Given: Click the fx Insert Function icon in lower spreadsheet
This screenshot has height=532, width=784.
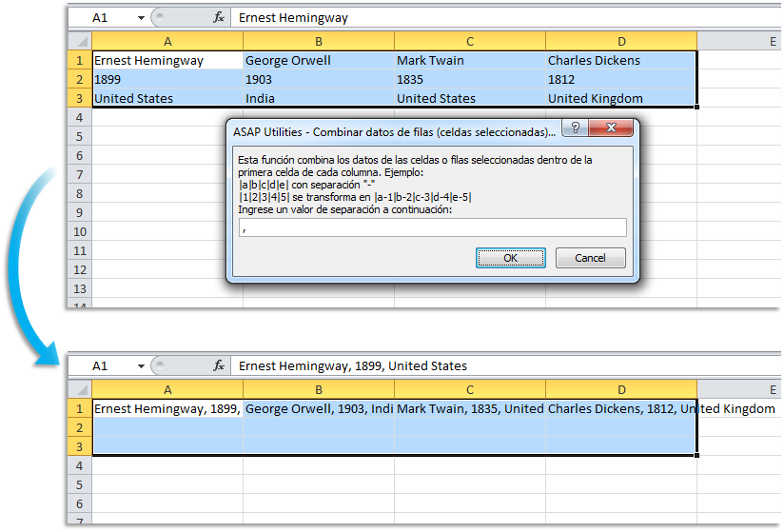Looking at the screenshot, I should click(219, 365).
